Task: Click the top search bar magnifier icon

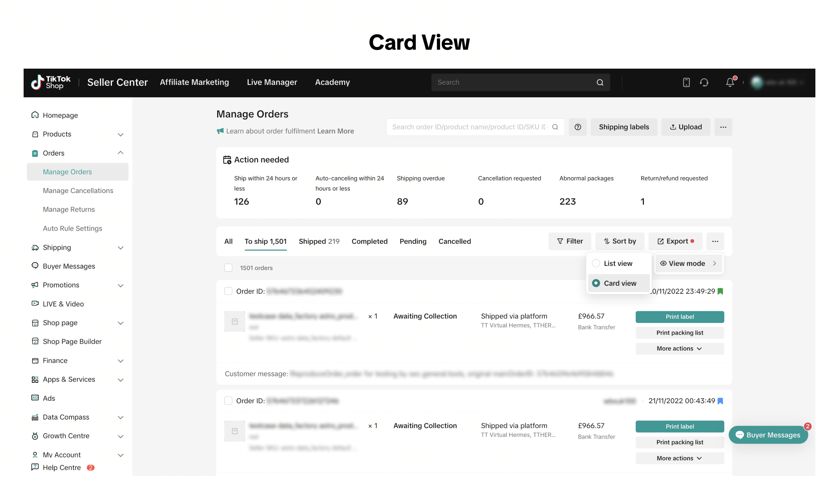Action: point(600,83)
